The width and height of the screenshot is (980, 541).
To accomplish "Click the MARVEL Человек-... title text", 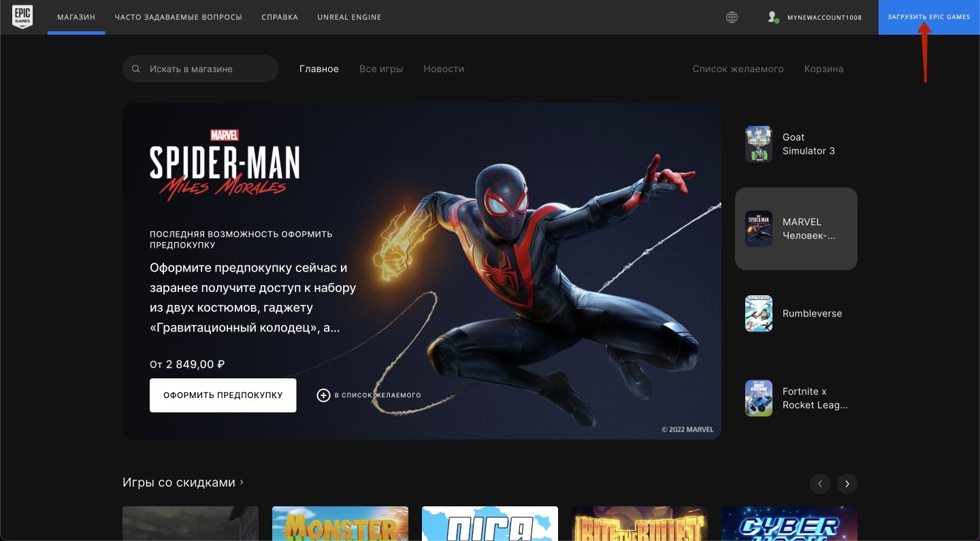I will pos(808,229).
